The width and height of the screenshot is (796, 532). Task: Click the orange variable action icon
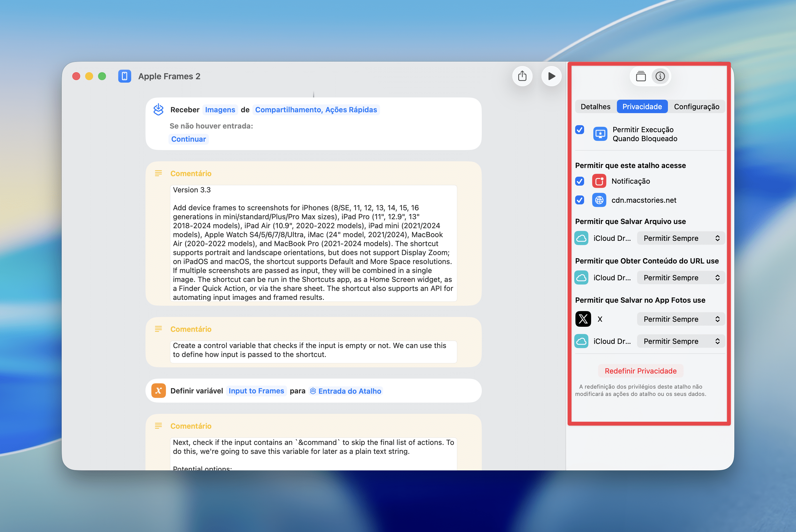(159, 391)
